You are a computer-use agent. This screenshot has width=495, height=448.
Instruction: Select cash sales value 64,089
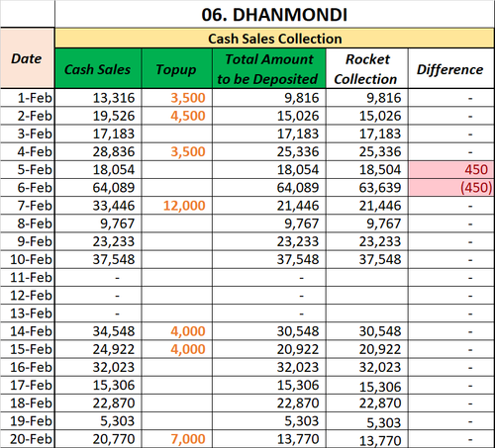[98, 188]
